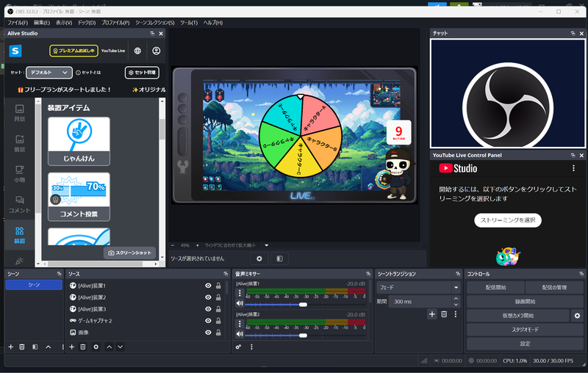Open the account profile icon in Alive Studio
Viewport: 588px width, 373px height.
tap(157, 51)
